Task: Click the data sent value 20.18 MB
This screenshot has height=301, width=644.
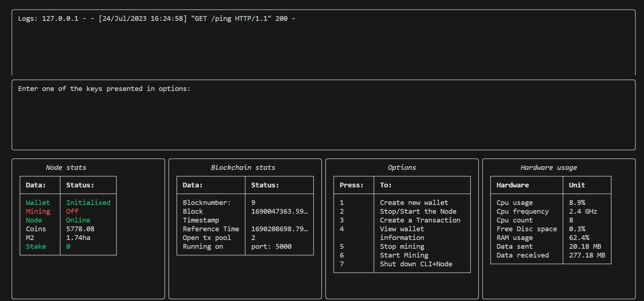Action: (x=585, y=246)
